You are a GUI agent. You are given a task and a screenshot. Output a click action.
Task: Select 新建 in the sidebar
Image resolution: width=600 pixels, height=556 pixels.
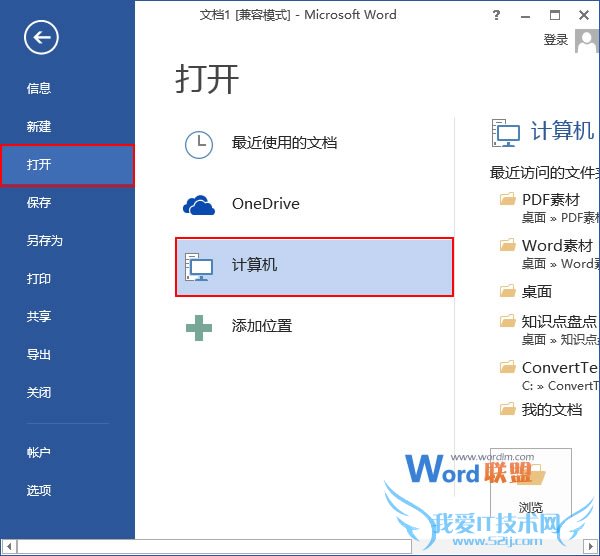pos(39,126)
